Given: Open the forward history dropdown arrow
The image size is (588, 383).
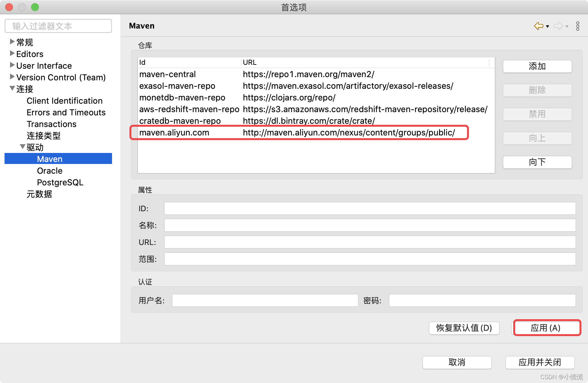Looking at the screenshot, I should (567, 27).
